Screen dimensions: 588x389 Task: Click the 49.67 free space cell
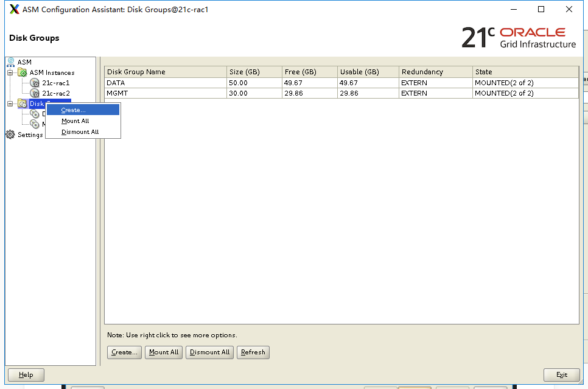point(310,83)
